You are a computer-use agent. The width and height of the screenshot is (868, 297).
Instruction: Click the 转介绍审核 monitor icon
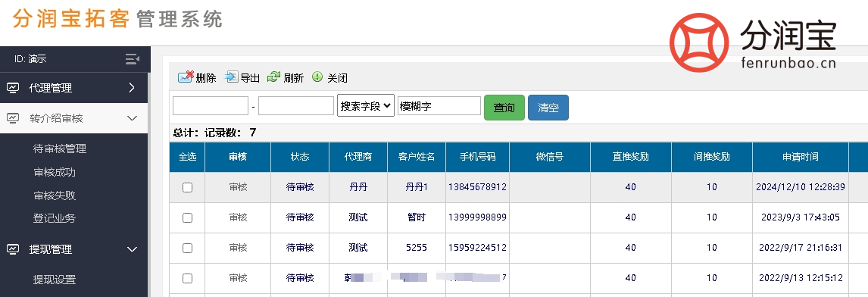click(13, 118)
